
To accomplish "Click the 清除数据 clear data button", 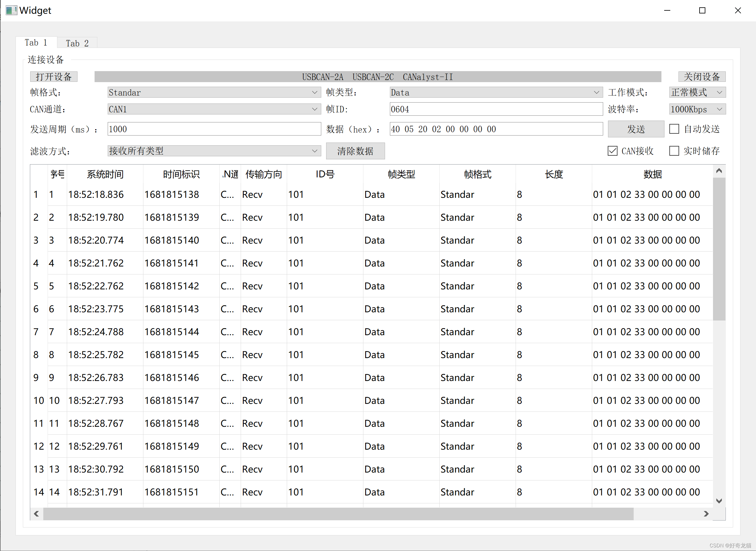I will coord(355,151).
